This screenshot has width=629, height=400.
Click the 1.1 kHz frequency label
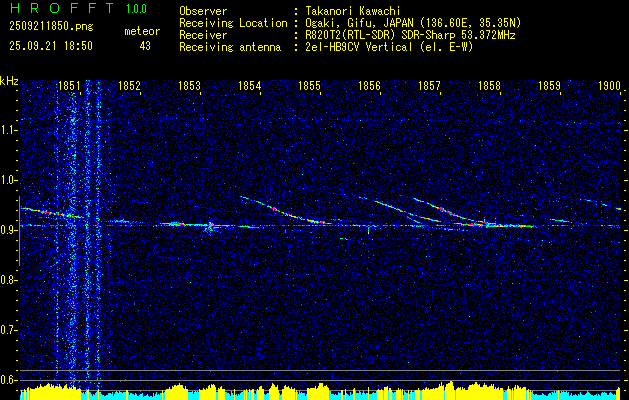[x=8, y=130]
